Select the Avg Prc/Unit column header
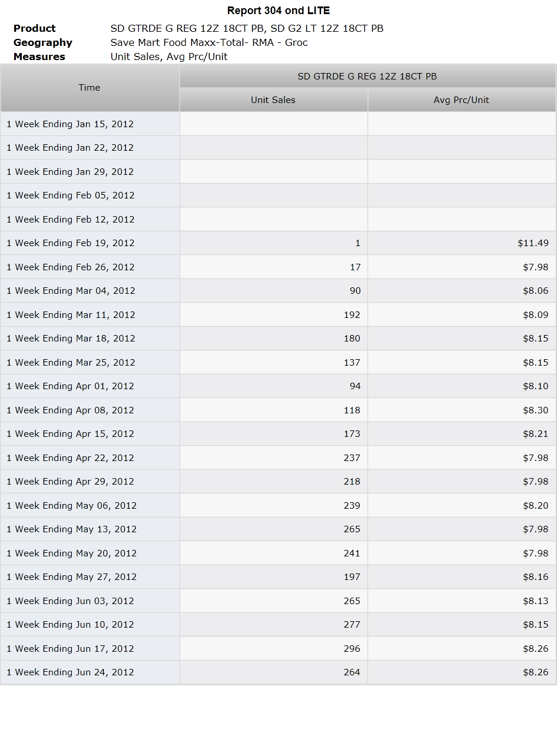The width and height of the screenshot is (557, 756). click(x=462, y=100)
